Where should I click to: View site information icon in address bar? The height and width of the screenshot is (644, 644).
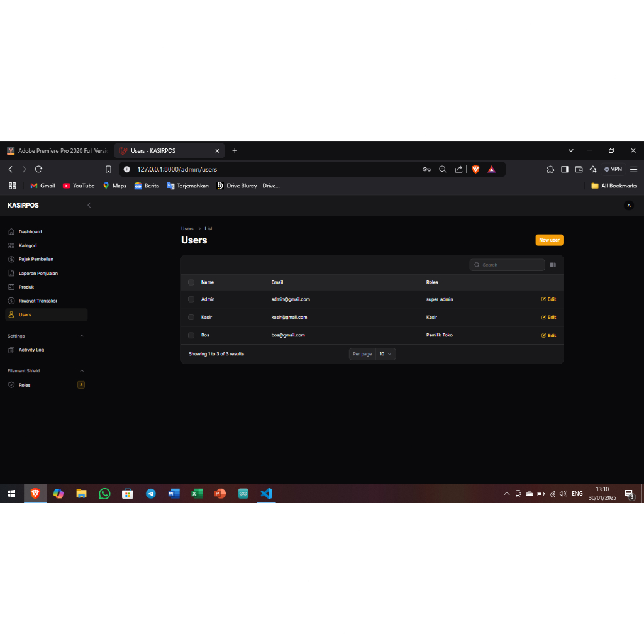[x=127, y=169]
